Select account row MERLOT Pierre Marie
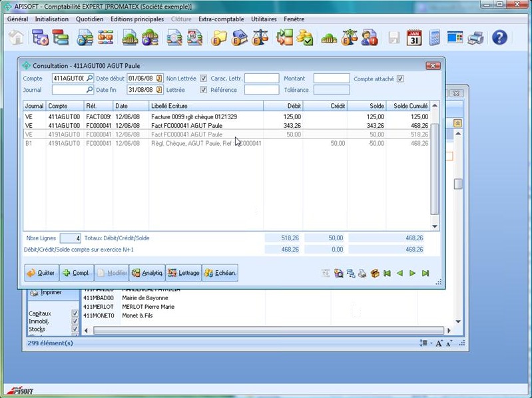The image size is (532, 398). pos(148,307)
